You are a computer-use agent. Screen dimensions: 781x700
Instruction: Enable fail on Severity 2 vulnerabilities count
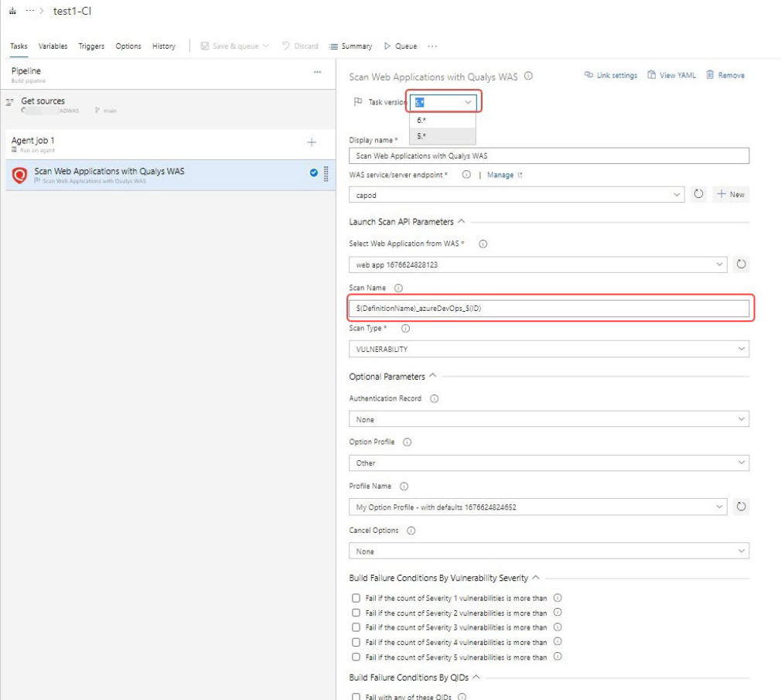(x=356, y=613)
